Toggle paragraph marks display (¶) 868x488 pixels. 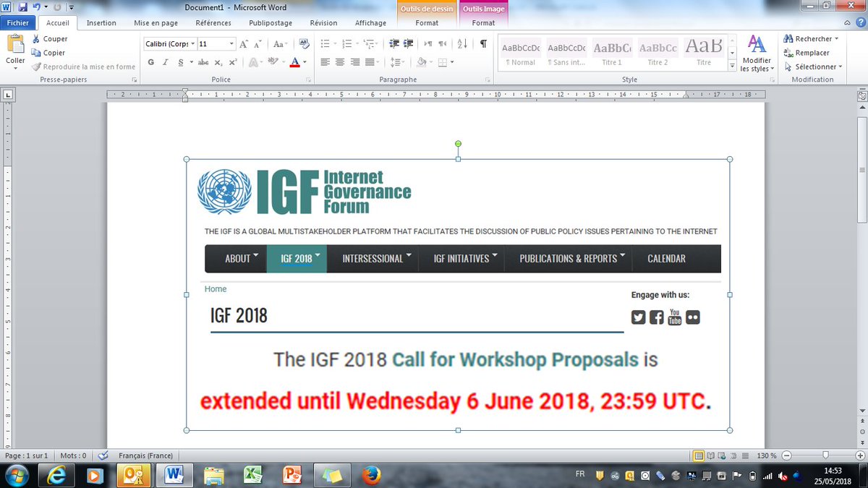coord(483,43)
